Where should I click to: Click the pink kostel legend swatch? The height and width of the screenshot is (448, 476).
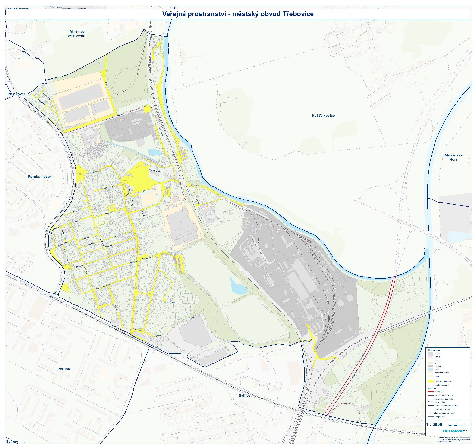(431, 357)
